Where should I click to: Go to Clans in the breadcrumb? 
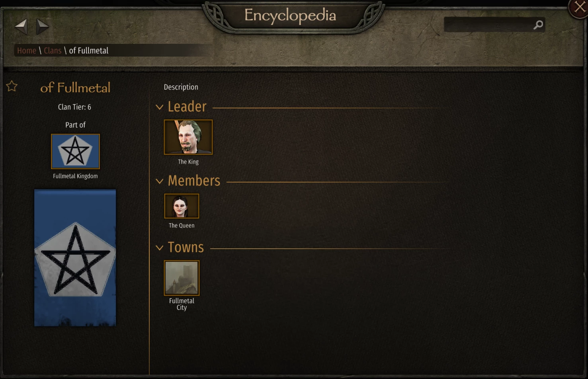(x=53, y=51)
